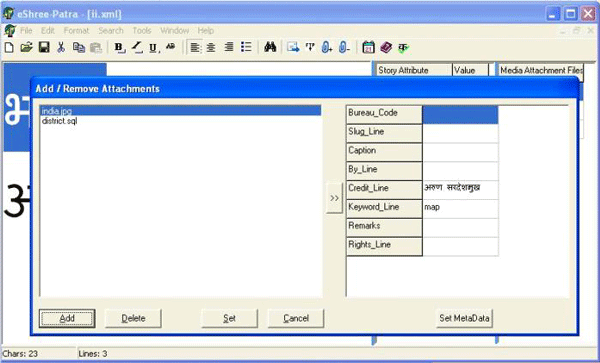Click the Set MetaData button
The height and width of the screenshot is (363, 600).
click(x=464, y=318)
